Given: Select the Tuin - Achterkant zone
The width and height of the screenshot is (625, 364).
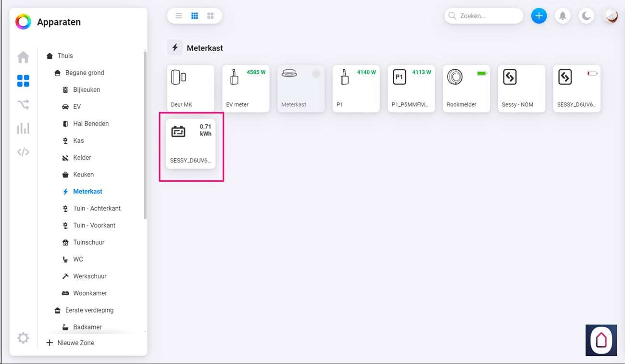Looking at the screenshot, I should [97, 208].
